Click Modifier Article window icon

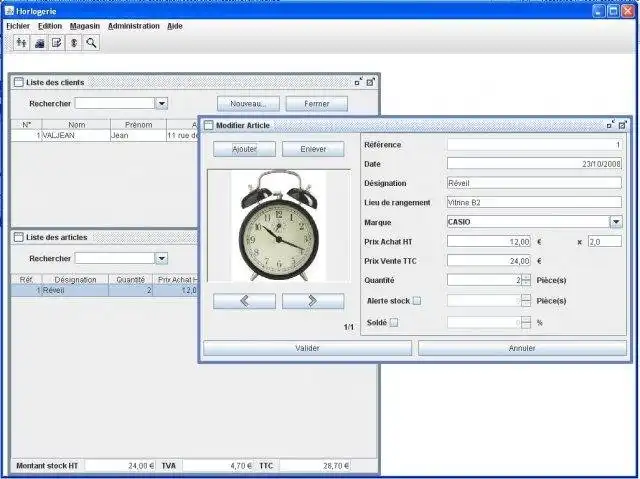click(209, 125)
